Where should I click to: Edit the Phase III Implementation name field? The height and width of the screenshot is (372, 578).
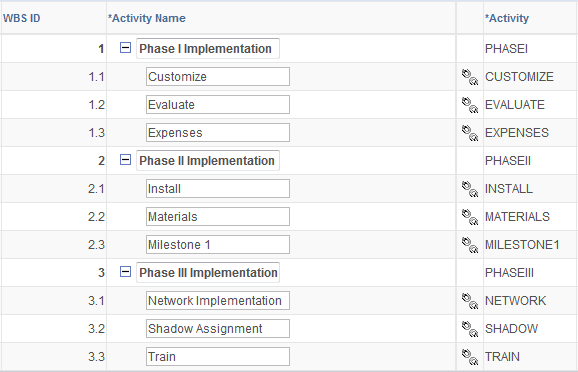tap(208, 272)
